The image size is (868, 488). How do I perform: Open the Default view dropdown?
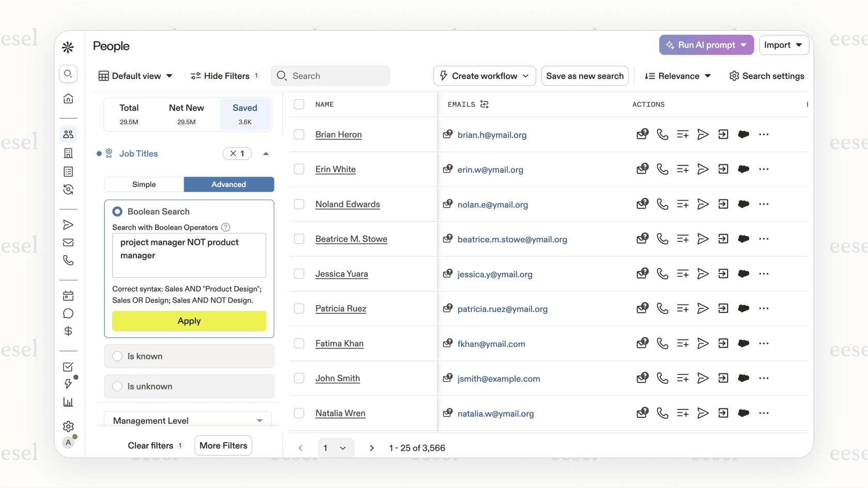(x=135, y=75)
